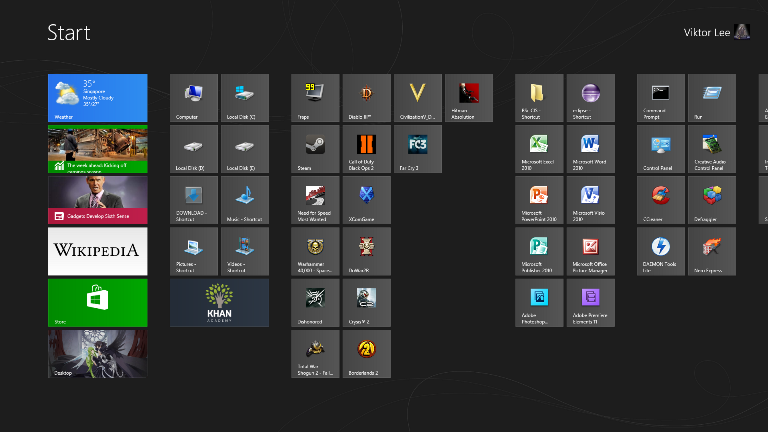Open Borderlands 2 tile

[x=367, y=354]
